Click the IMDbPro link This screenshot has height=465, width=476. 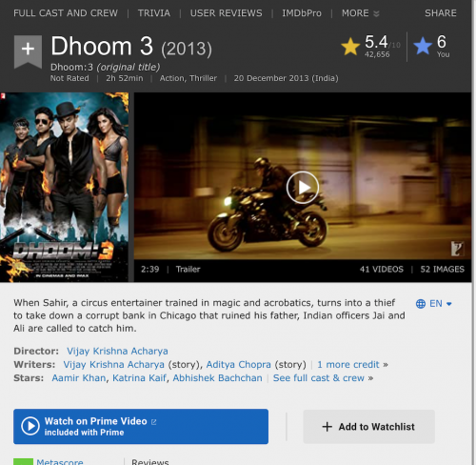click(302, 13)
